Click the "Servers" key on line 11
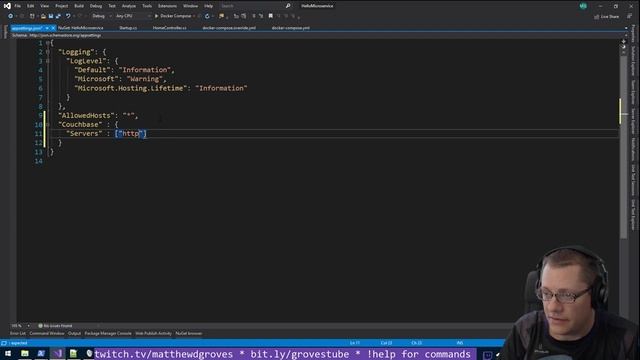The height and width of the screenshot is (360, 640). tap(84, 134)
